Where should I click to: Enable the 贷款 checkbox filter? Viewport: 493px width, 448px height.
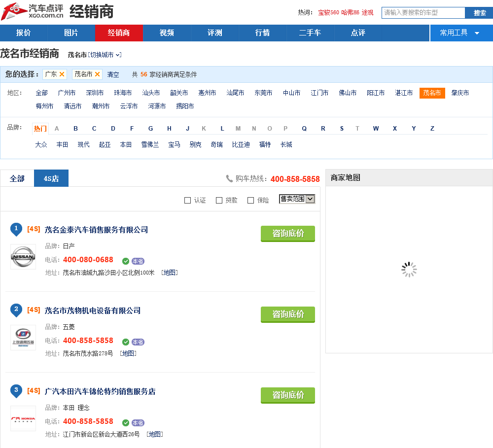pyautogui.click(x=219, y=200)
